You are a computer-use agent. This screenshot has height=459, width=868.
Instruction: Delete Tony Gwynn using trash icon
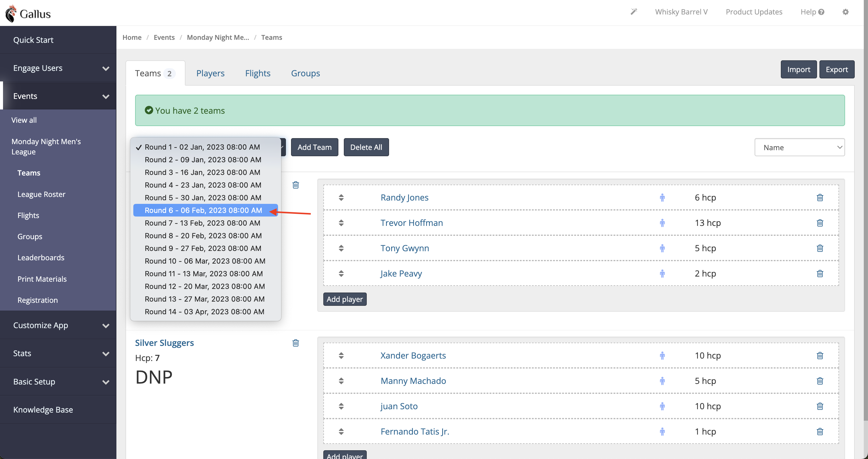pyautogui.click(x=820, y=248)
